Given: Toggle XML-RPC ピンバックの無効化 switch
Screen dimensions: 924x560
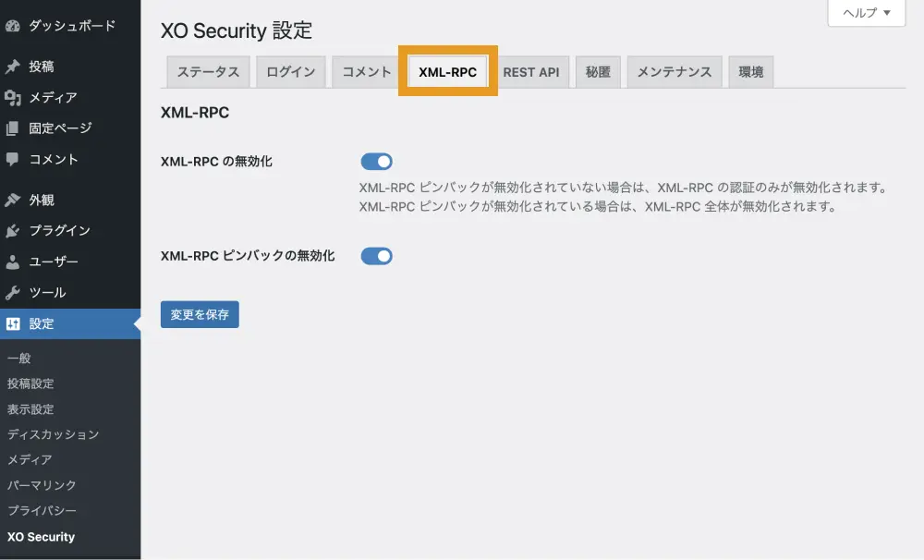Looking at the screenshot, I should tap(376, 256).
